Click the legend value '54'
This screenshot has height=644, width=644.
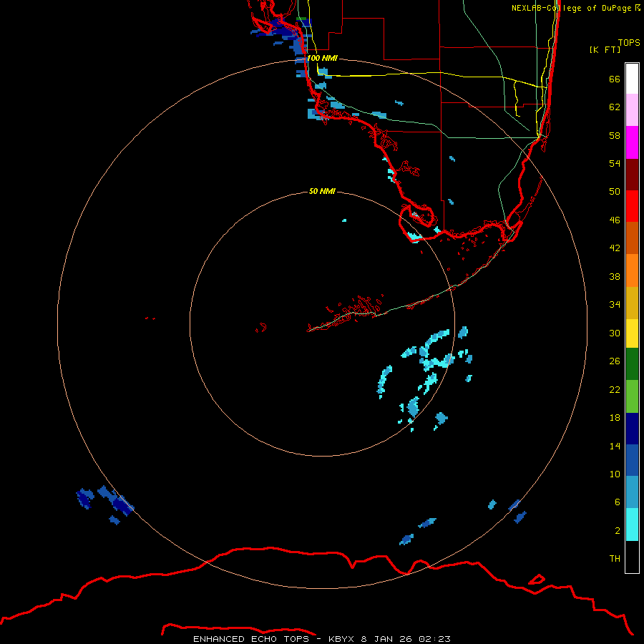coord(615,163)
